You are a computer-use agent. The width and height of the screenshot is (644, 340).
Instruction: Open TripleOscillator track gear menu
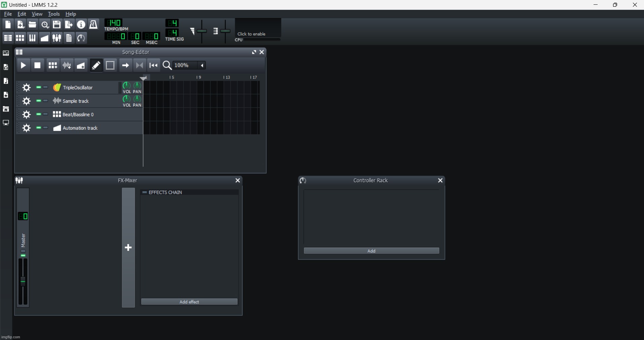(x=27, y=88)
